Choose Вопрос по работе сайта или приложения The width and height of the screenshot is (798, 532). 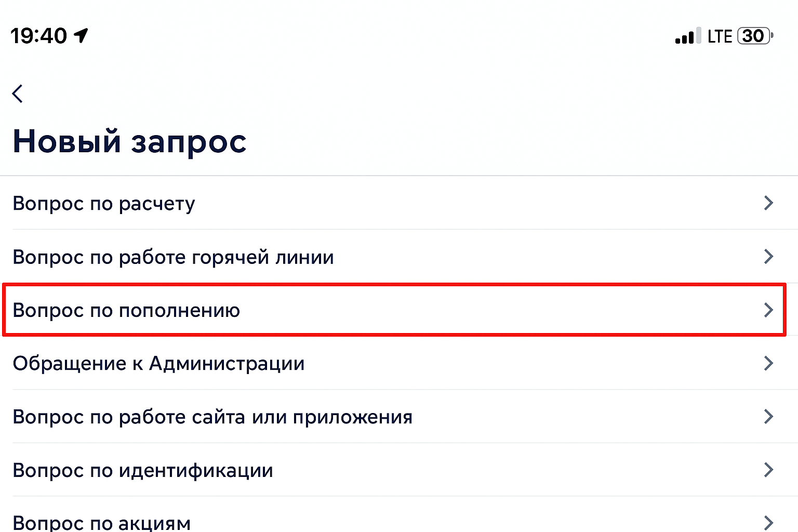coord(212,417)
